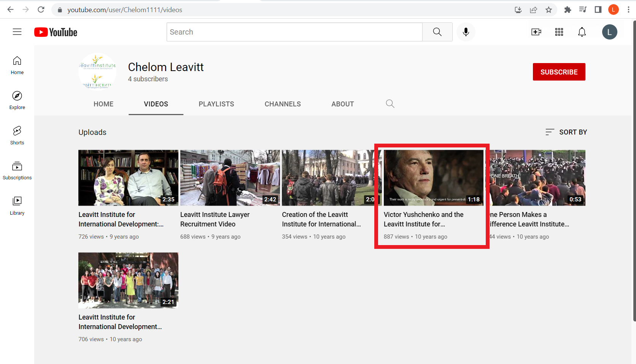Open the CHANNELS tab
Image resolution: width=636 pixels, height=364 pixels.
pos(283,104)
